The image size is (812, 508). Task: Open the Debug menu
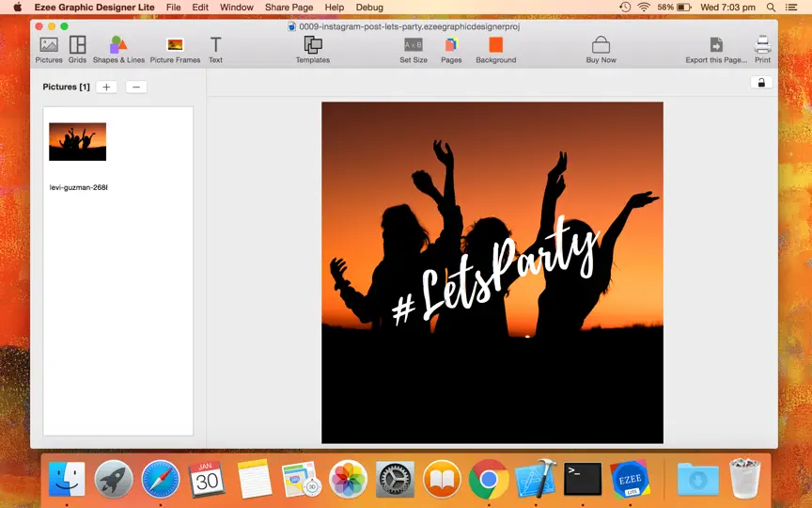pyautogui.click(x=369, y=8)
